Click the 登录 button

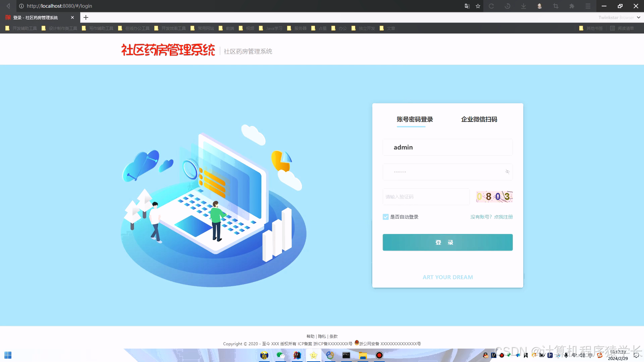pos(447,242)
